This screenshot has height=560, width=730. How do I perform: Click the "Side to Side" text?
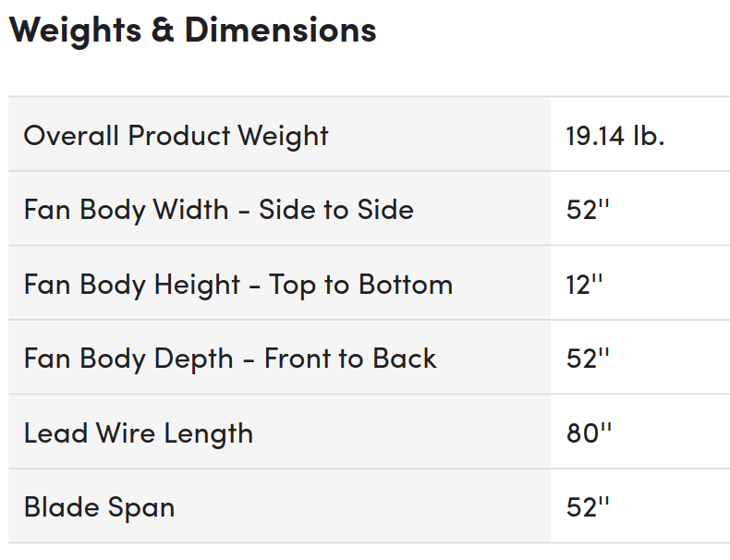[336, 210]
